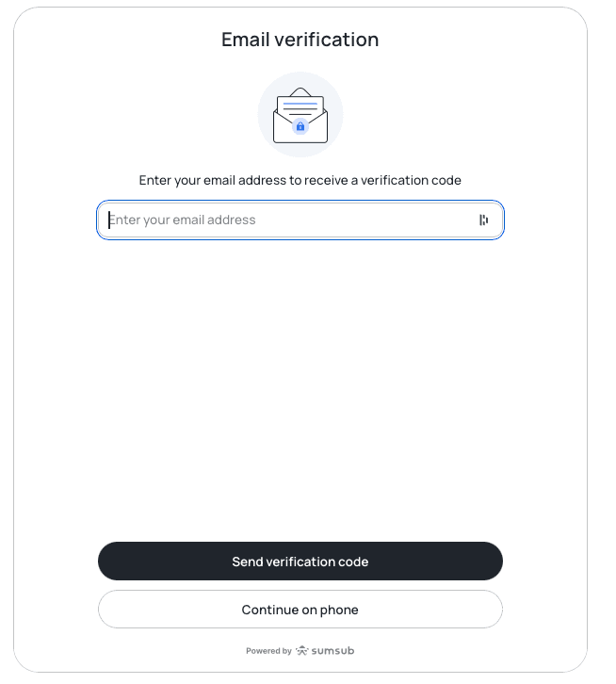Click the password manager icon in email field
Viewport: 616px width, 684px height.
click(483, 220)
